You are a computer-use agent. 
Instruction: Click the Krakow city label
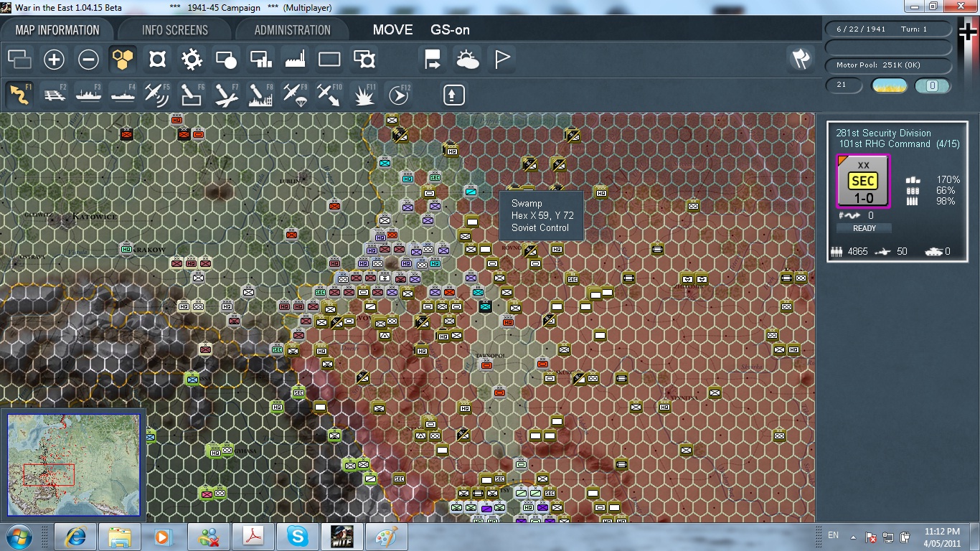click(150, 250)
